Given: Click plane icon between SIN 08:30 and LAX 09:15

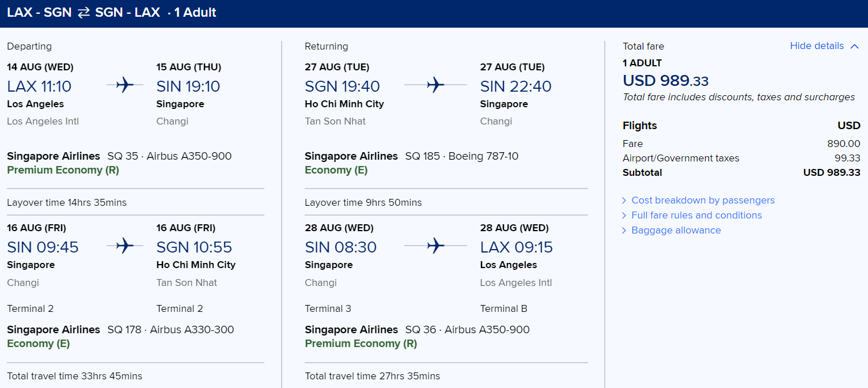Looking at the screenshot, I should [x=435, y=246].
